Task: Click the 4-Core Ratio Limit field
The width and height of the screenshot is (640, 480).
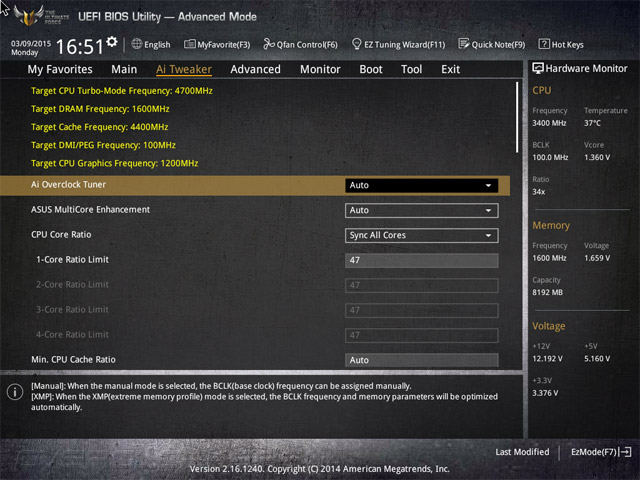Action: (421, 335)
